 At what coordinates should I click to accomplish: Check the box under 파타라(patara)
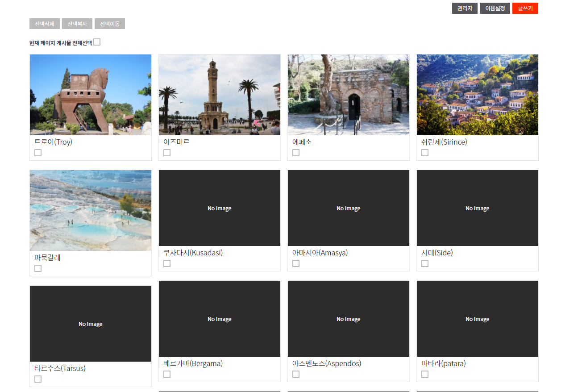(425, 374)
